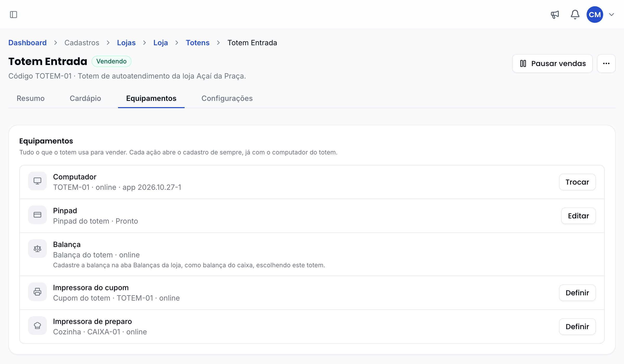
Task: Select the Equipamentos tab
Action: tap(151, 98)
